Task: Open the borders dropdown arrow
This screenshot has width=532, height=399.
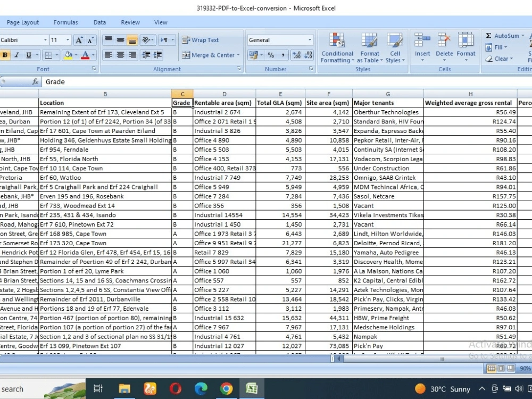Action: click(57, 55)
